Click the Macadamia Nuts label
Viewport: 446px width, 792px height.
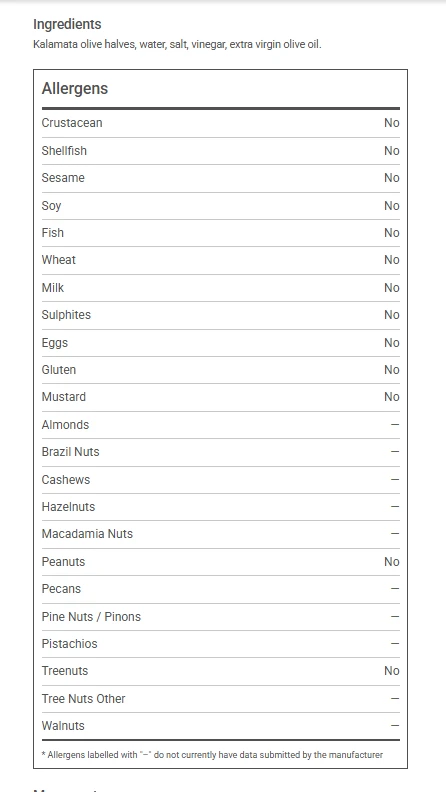point(87,534)
